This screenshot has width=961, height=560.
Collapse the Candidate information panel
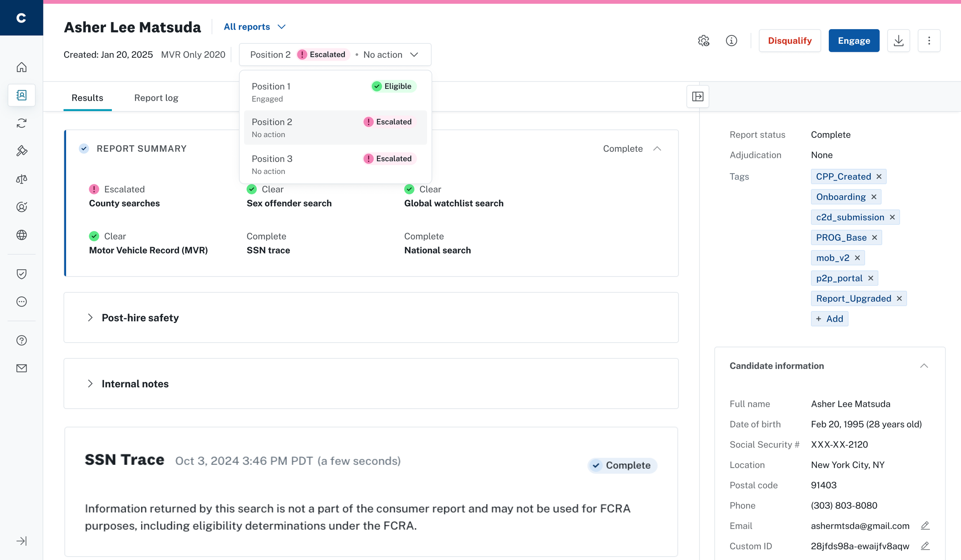(924, 366)
